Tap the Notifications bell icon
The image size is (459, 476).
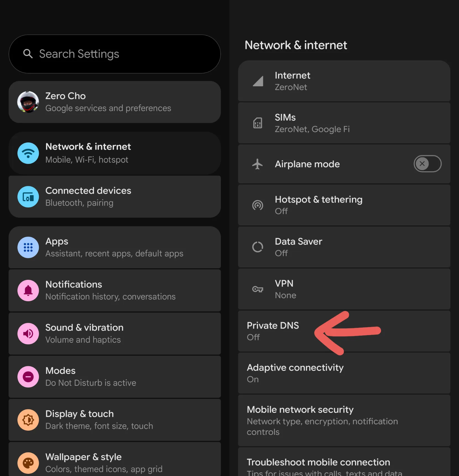(x=28, y=290)
